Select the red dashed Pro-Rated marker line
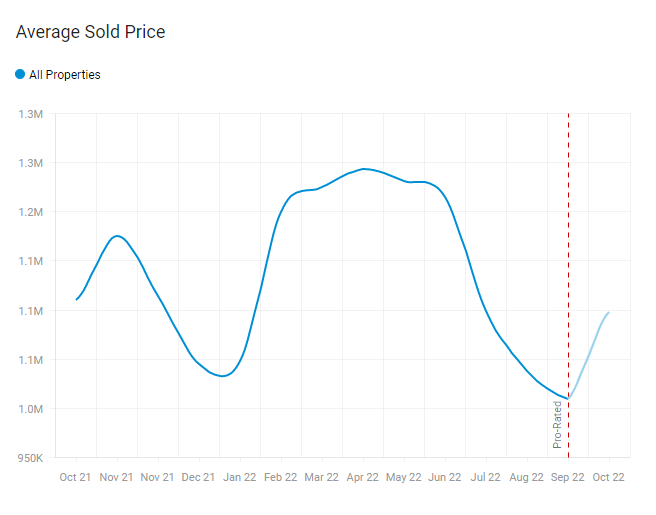This screenshot has height=515, width=656. click(568, 250)
